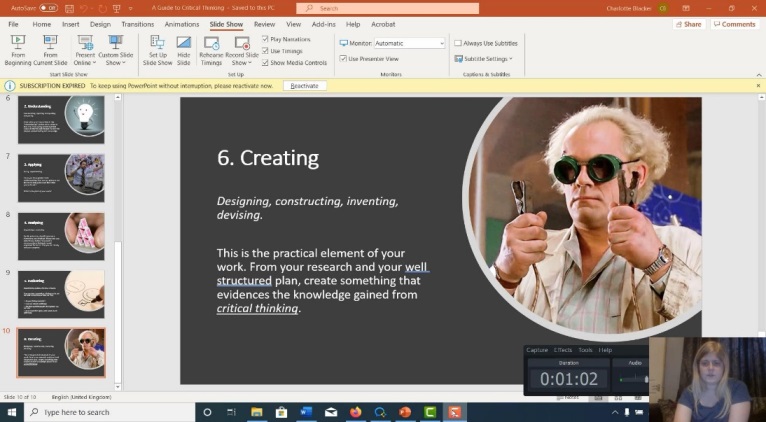The width and height of the screenshot is (766, 422).
Task: Click Start From Beginning quick access icon
Action: [116, 8]
